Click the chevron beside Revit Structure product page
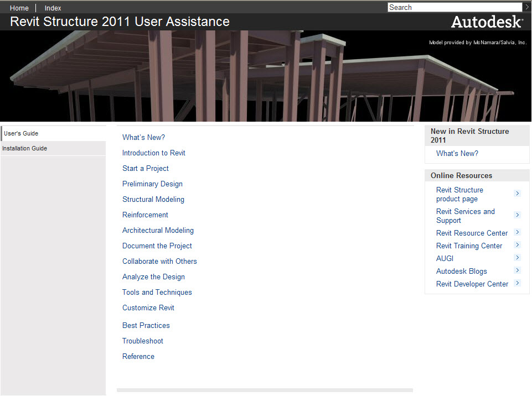The height and width of the screenshot is (396, 532). [x=518, y=194]
